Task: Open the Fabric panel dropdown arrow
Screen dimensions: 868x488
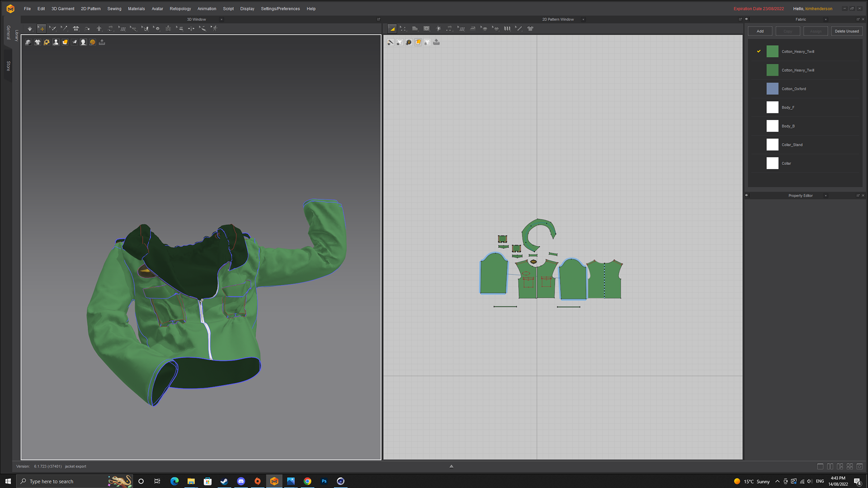Action: point(826,19)
